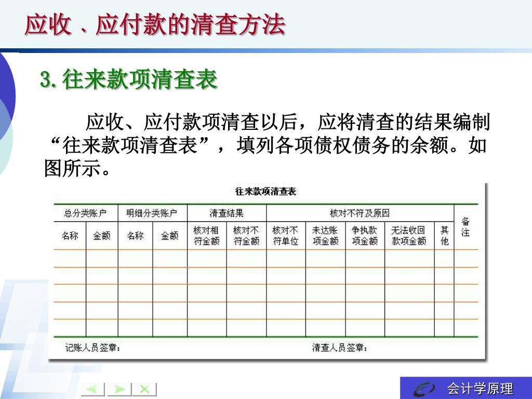Click the 清查结果 column header

pyautogui.click(x=227, y=213)
